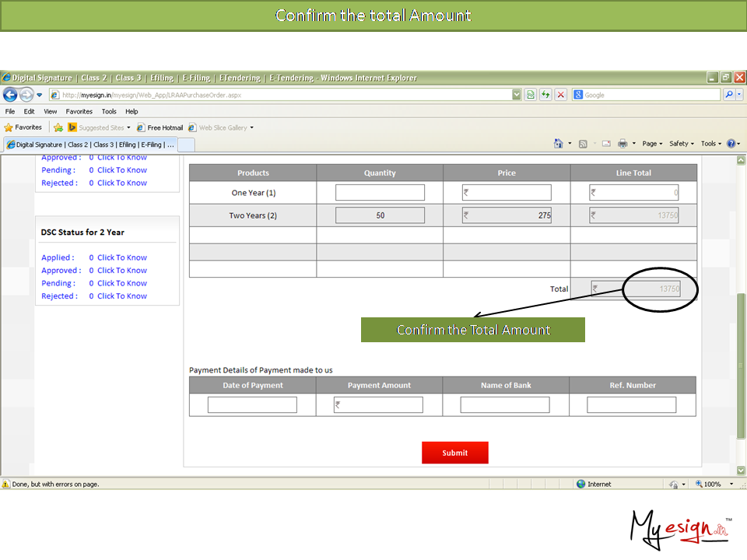The width and height of the screenshot is (747, 560).
Task: Open the zoom level 100% dropdown
Action: (x=713, y=484)
